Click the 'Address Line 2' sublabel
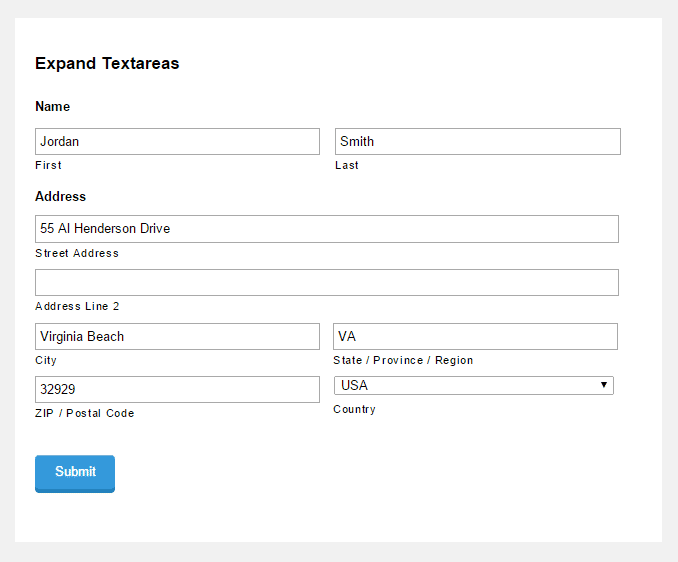Image resolution: width=678 pixels, height=562 pixels. [x=77, y=306]
